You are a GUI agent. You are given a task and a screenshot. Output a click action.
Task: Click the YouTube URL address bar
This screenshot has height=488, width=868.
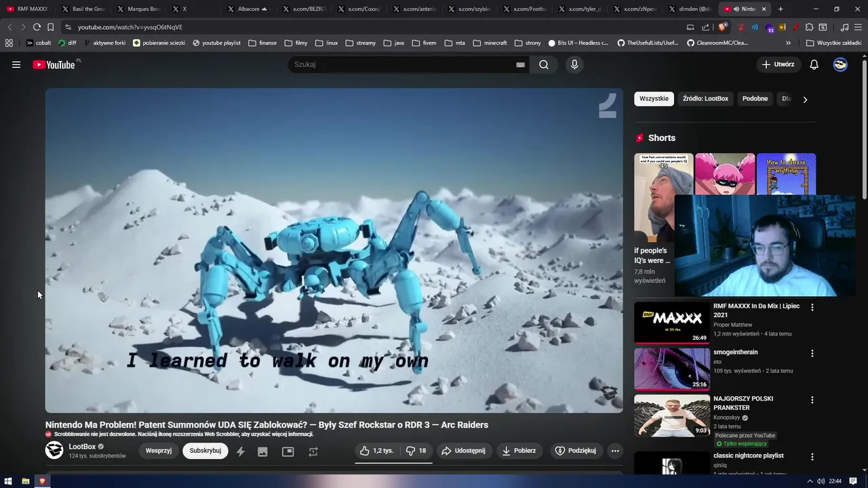pyautogui.click(x=373, y=27)
